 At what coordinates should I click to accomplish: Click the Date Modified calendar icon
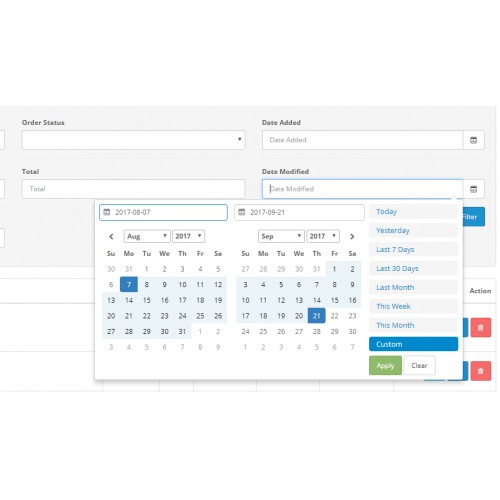pyautogui.click(x=473, y=189)
